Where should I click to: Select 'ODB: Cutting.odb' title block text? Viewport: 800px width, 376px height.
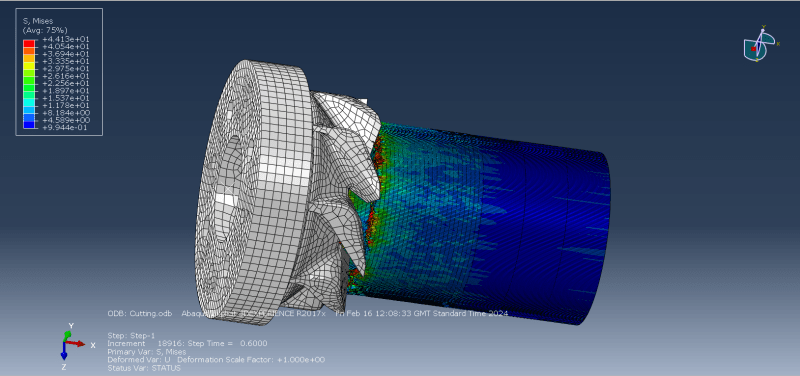[140, 313]
